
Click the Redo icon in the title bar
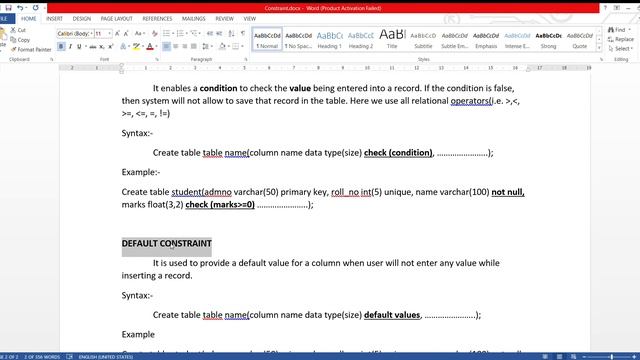coord(36,8)
